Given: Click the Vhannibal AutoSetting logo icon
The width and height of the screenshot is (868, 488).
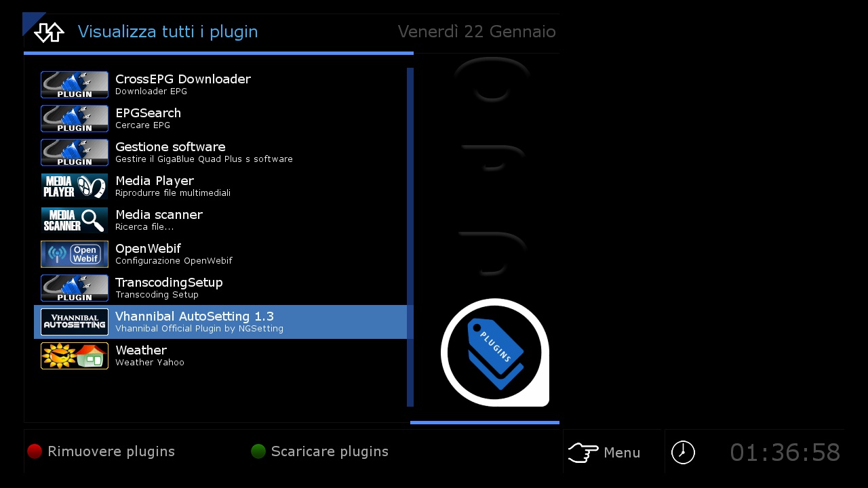Looking at the screenshot, I should click(x=75, y=322).
